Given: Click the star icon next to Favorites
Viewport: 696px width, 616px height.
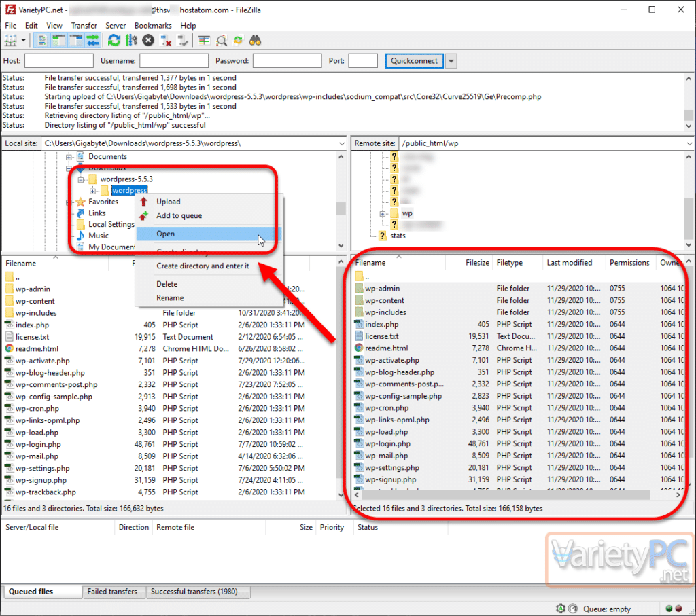Looking at the screenshot, I should coord(80,202).
